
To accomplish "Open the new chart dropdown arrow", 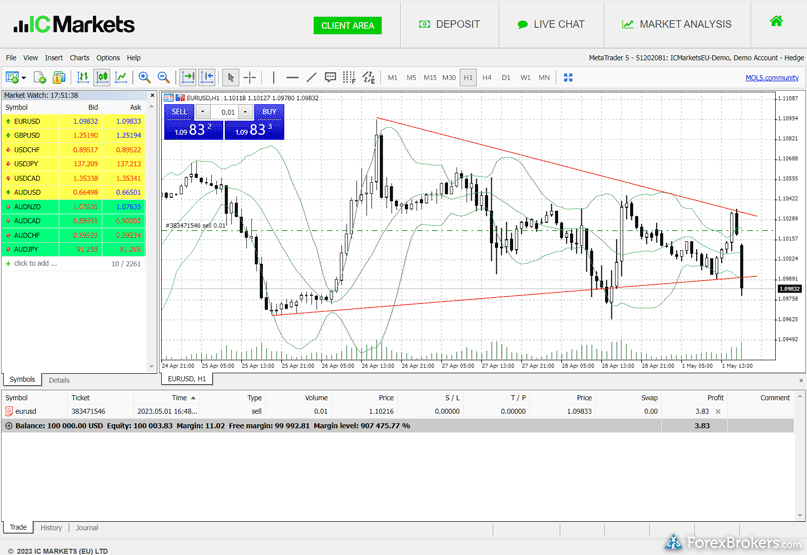I will tap(23, 77).
